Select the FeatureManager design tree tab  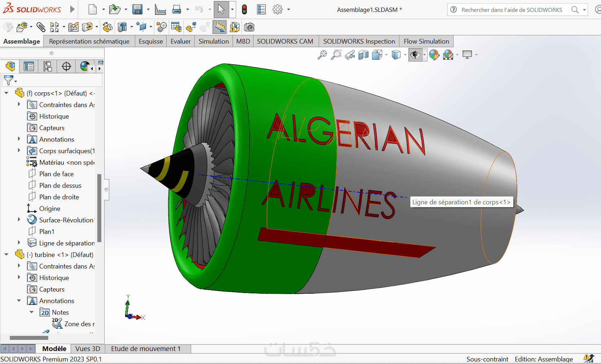pyautogui.click(x=10, y=66)
